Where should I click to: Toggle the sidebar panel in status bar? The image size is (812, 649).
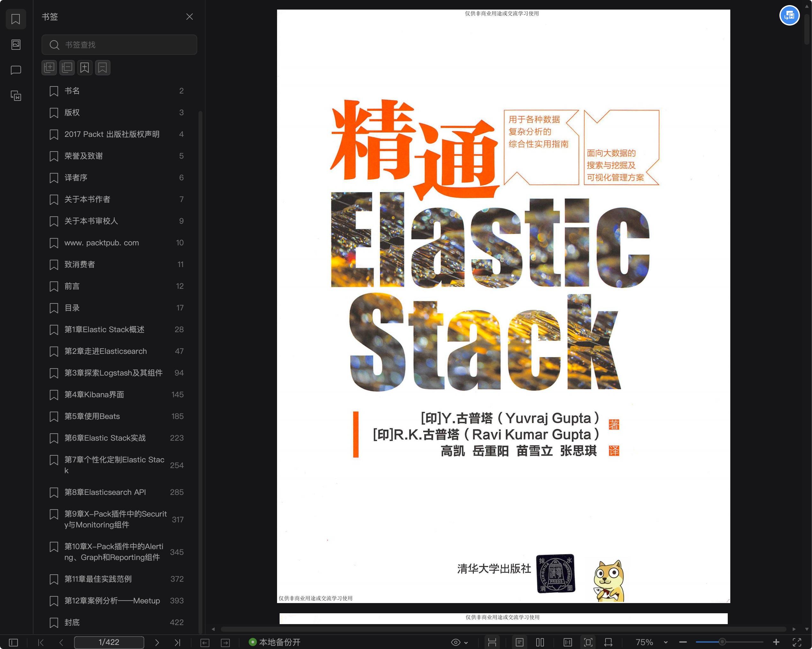point(13,642)
